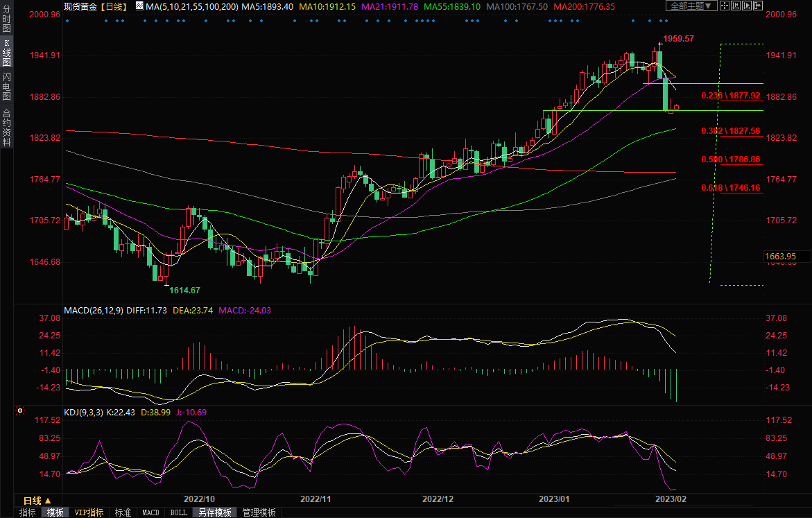Select the VIP指标 tab
812x518 pixels.
[89, 512]
